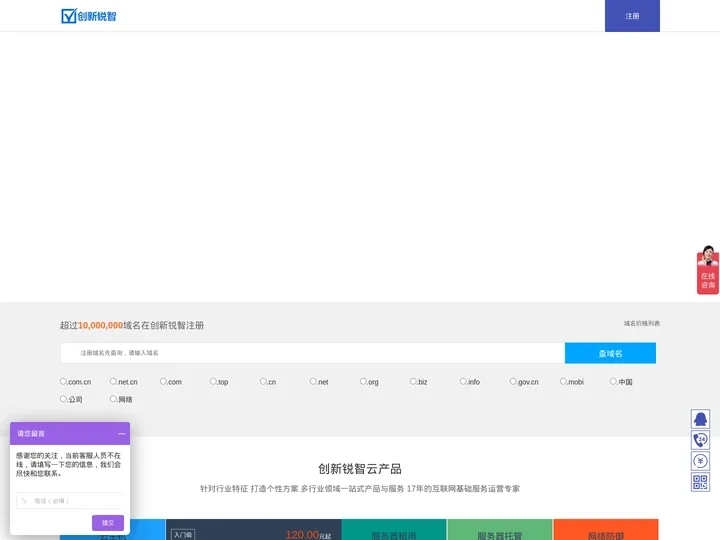Select the .gov.cn radio option
This screenshot has width=720, height=540.
pos(513,381)
